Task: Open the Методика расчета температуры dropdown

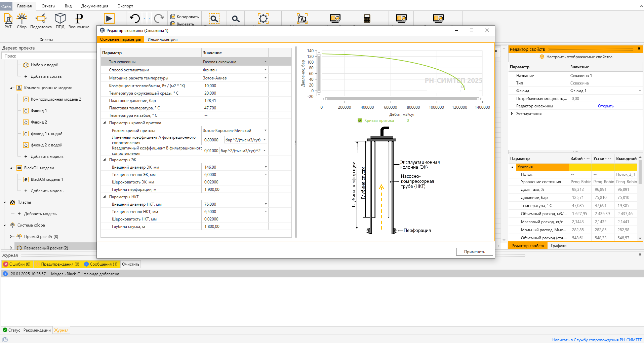Action: [x=266, y=78]
